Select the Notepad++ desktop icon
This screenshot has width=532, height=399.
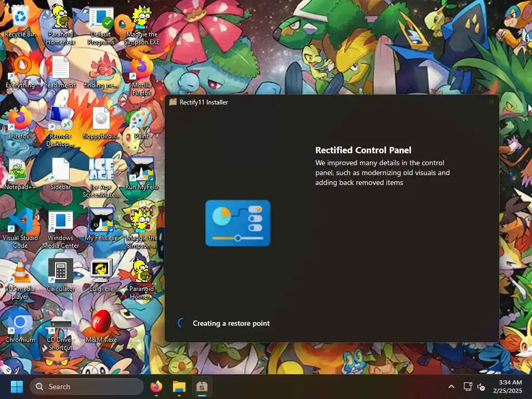click(x=20, y=174)
